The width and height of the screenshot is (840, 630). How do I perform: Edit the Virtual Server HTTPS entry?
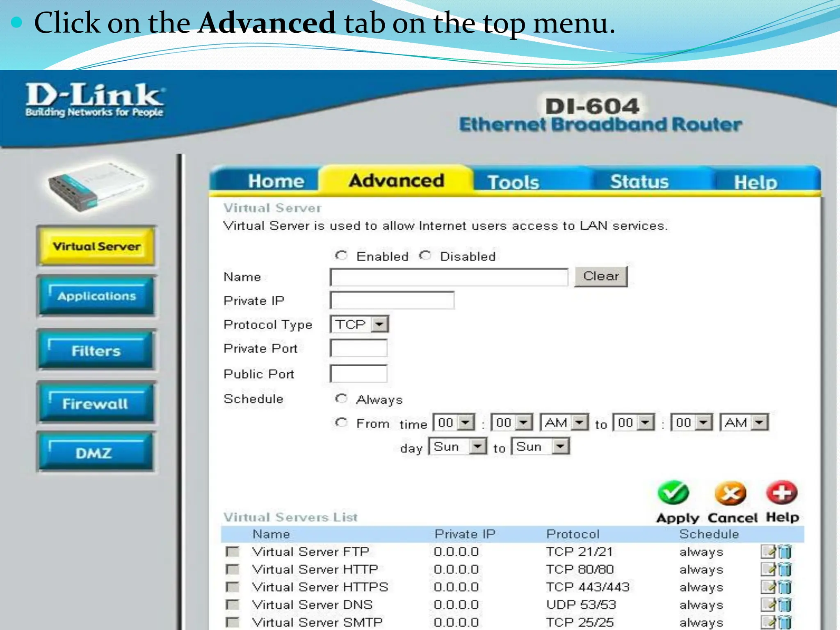coord(768,587)
